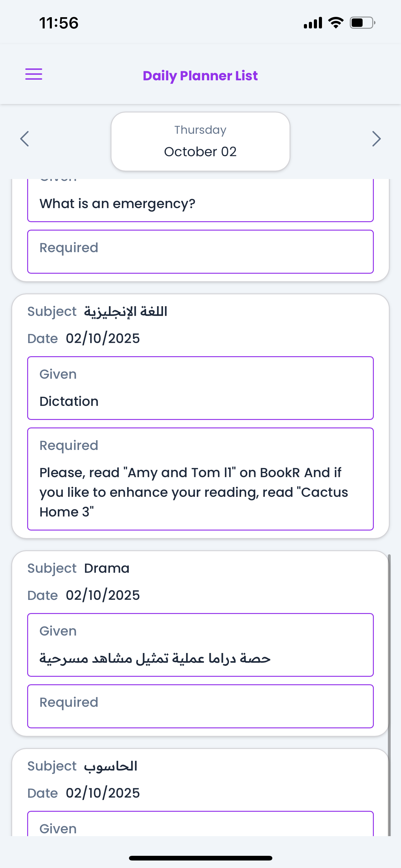Viewport: 401px width, 868px height.
Task: Select the Dictation given box
Action: point(200,388)
